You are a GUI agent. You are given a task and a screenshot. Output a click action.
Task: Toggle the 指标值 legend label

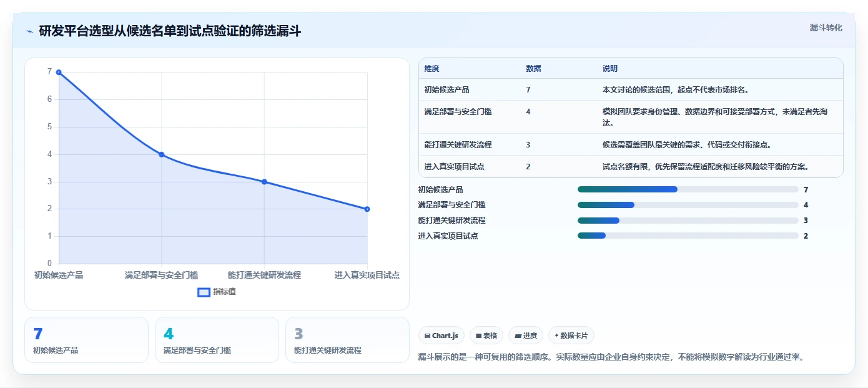tap(224, 292)
